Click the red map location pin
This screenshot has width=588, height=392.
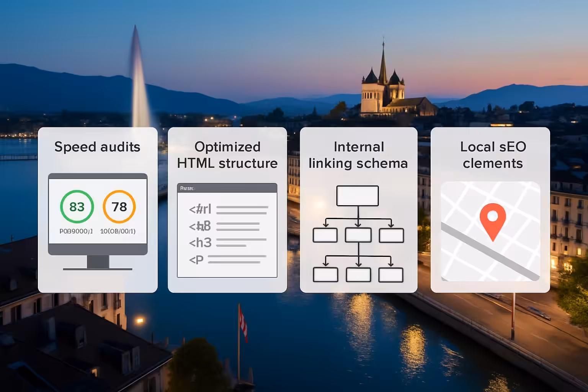click(x=493, y=222)
